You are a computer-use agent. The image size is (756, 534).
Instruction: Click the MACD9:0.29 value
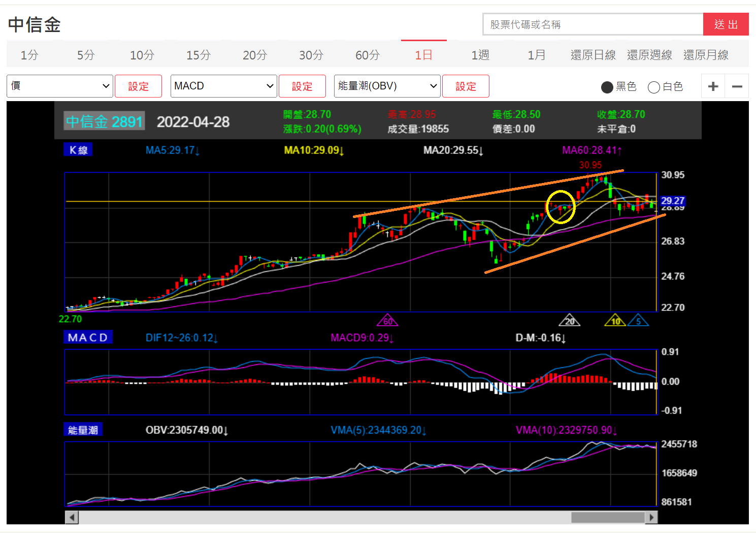click(363, 338)
